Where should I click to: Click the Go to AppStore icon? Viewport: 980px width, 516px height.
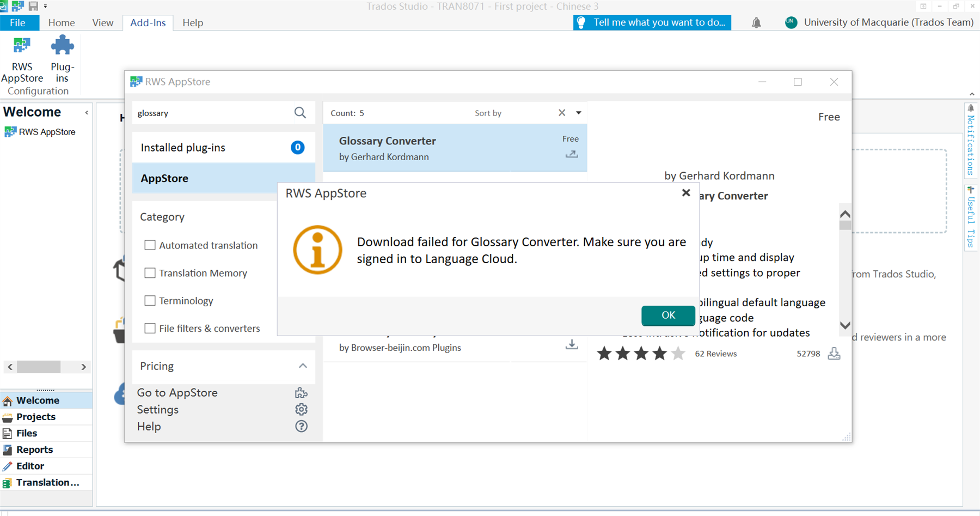[301, 393]
